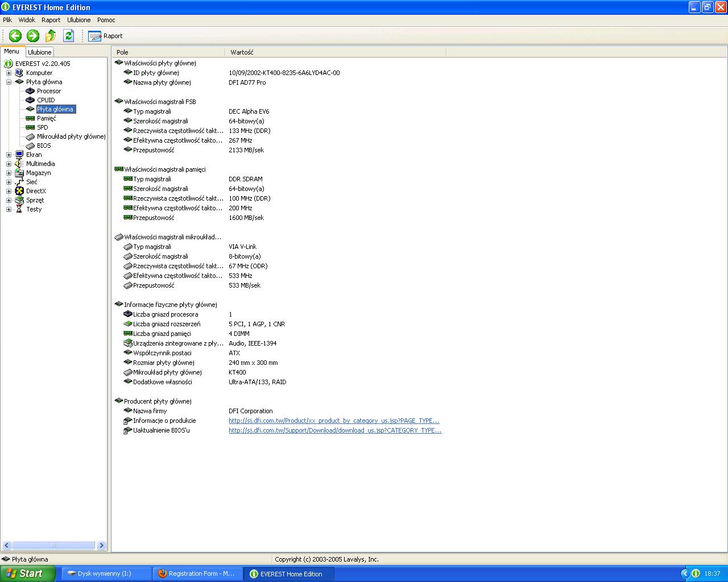Open the Informacje o produkcie link
The height and width of the screenshot is (582, 728).
pyautogui.click(x=334, y=421)
